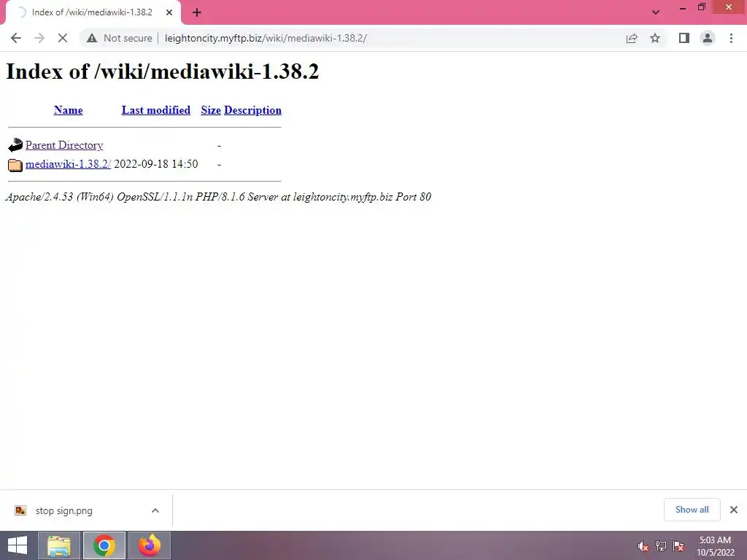The width and height of the screenshot is (747, 560).
Task: Open a new browser tab
Action: [197, 12]
